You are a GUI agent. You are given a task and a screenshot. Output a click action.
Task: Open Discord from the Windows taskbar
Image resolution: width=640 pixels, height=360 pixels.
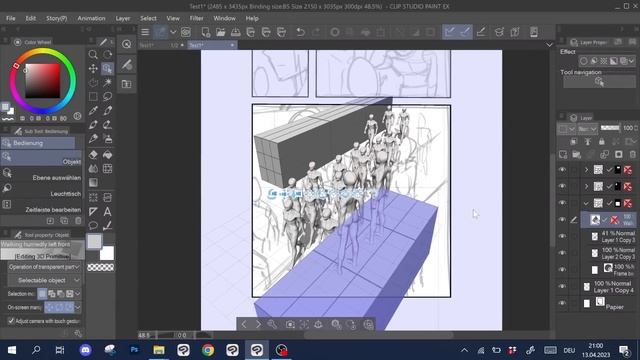85,350
